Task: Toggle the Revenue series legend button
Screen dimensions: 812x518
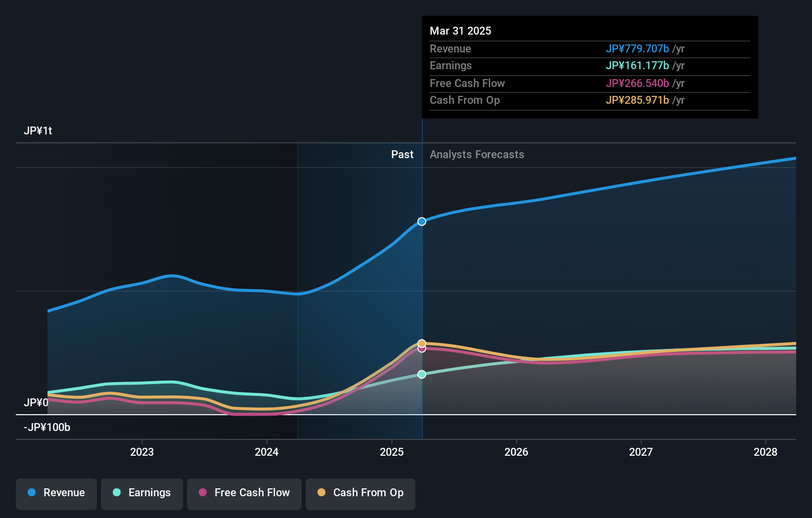Action: [x=56, y=494]
